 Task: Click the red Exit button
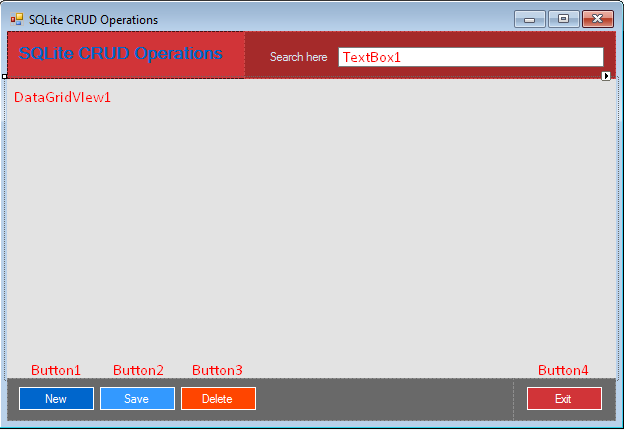(564, 399)
